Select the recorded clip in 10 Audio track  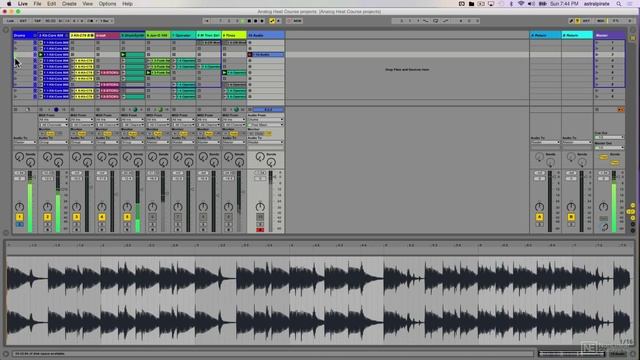(x=268, y=54)
